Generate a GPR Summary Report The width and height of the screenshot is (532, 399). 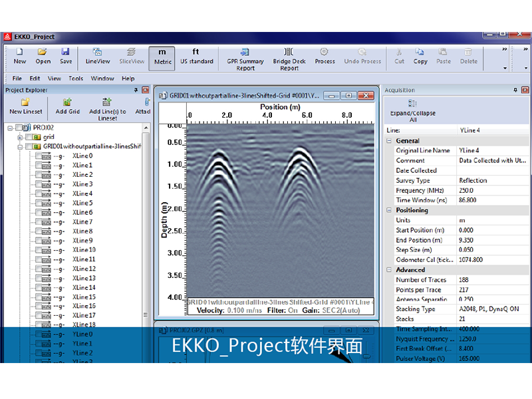(245, 59)
